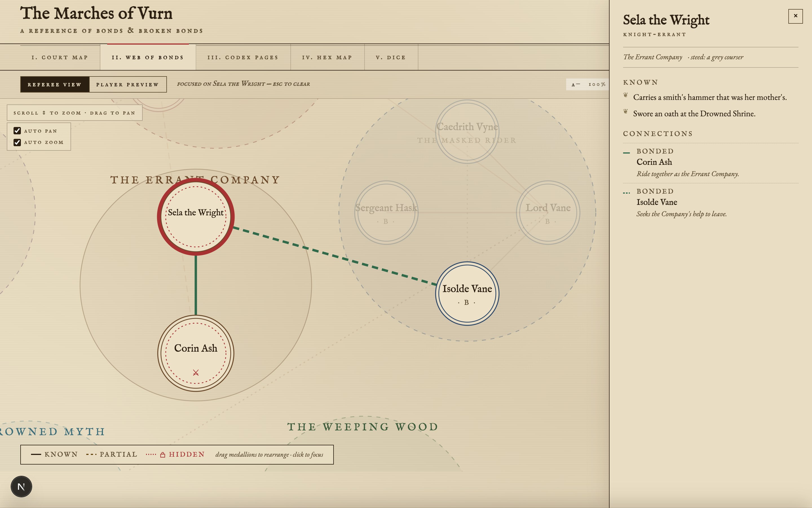Click 'The Marches of Vurn' title
Screen dimensions: 812x508
pyautogui.click(x=96, y=14)
